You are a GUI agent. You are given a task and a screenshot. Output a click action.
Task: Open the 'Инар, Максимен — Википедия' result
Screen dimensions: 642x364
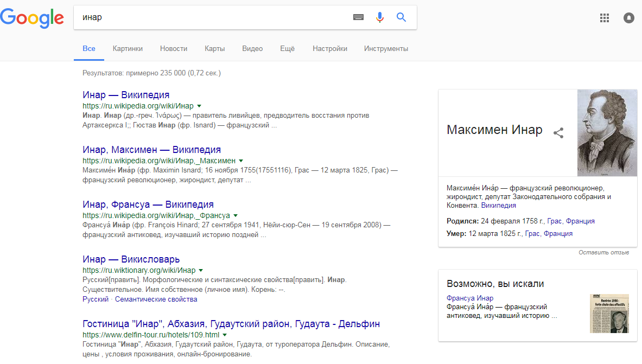[x=151, y=150]
